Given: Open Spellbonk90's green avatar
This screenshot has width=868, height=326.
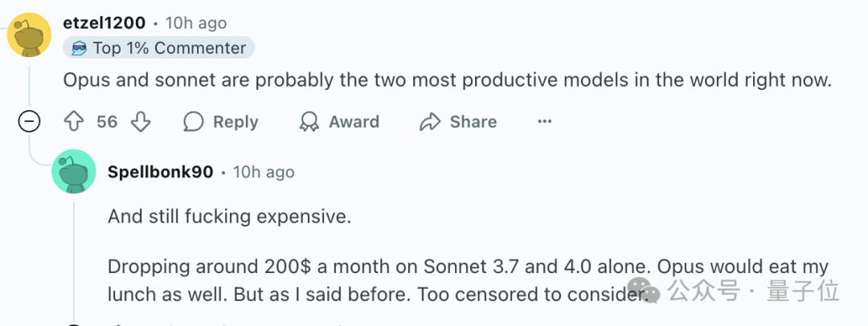Looking at the screenshot, I should [74, 171].
